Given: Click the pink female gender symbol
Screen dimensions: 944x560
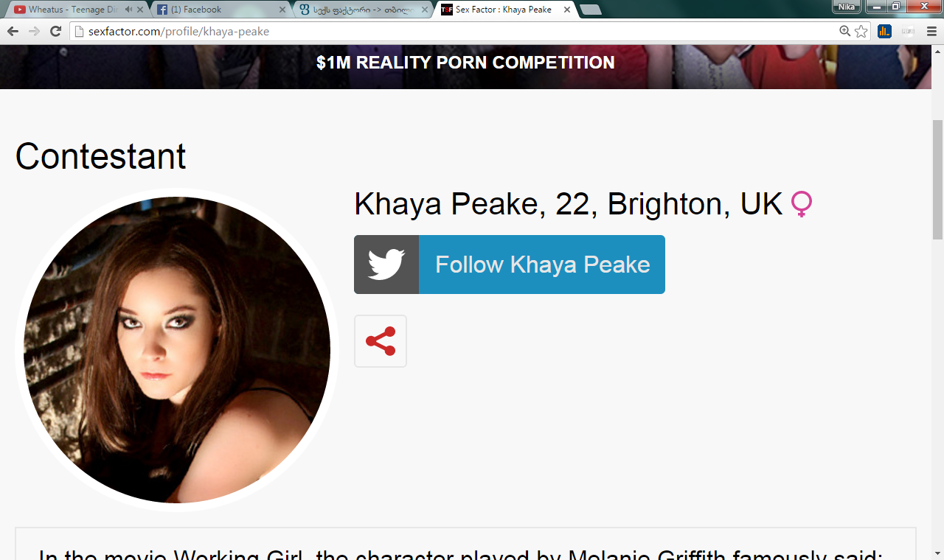Looking at the screenshot, I should pyautogui.click(x=802, y=204).
